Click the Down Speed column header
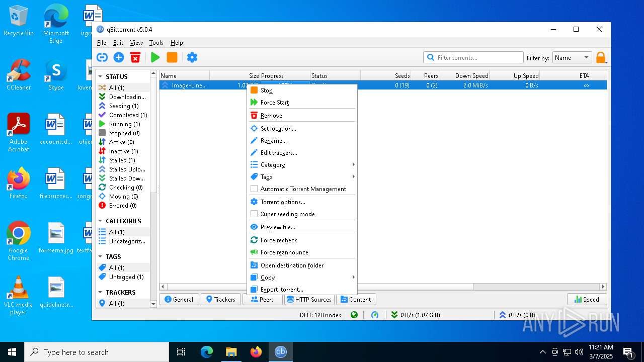This screenshot has width=644, height=362. 464,76
